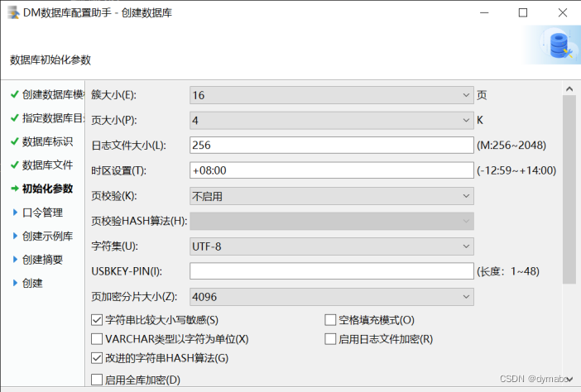Click green checkmark beside 创建数据库模板 step
This screenshot has height=392, width=581.
point(14,95)
